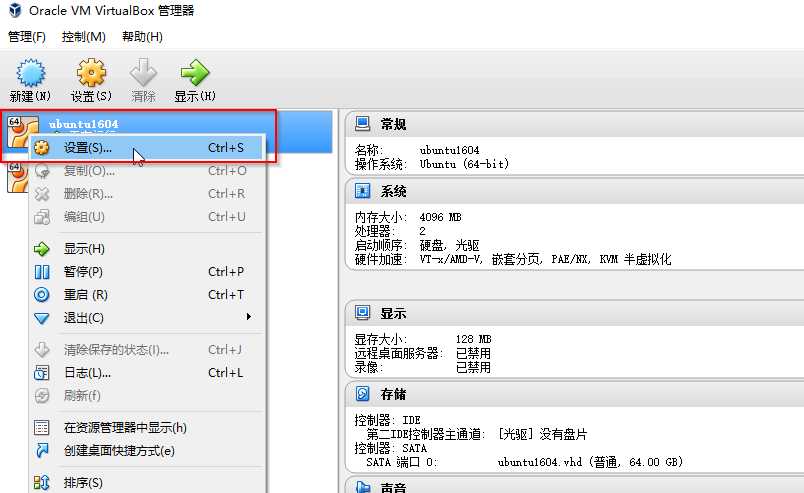Click the chip icon of 系统 section
Screen dimensions: 804x493
pyautogui.click(x=363, y=191)
